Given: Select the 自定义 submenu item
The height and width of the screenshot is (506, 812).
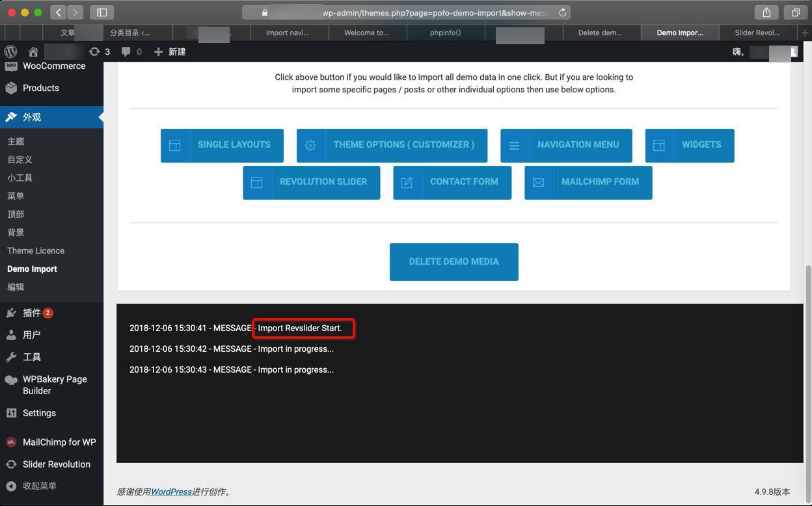Looking at the screenshot, I should (x=20, y=159).
